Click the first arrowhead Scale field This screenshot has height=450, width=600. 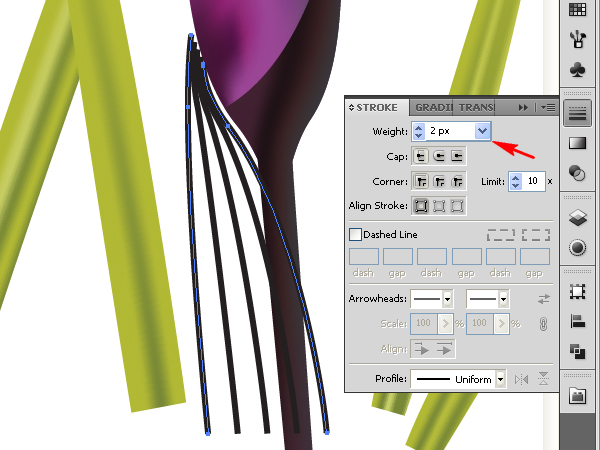(424, 324)
